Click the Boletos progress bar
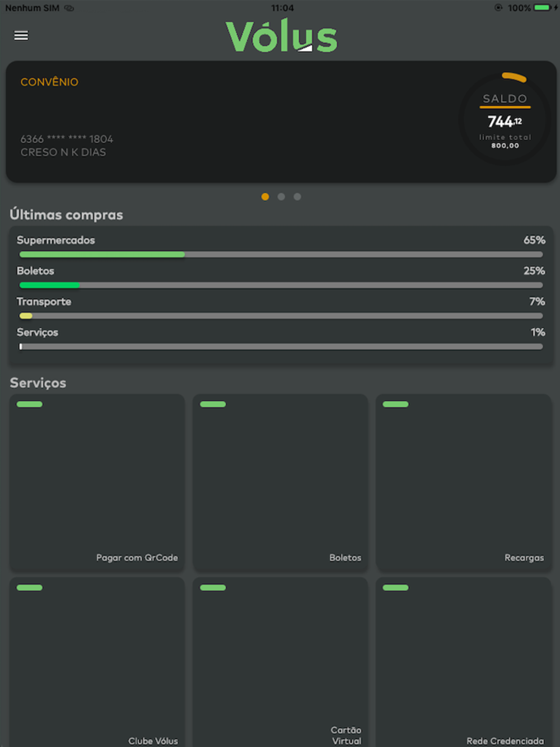560x747 pixels. [281, 286]
